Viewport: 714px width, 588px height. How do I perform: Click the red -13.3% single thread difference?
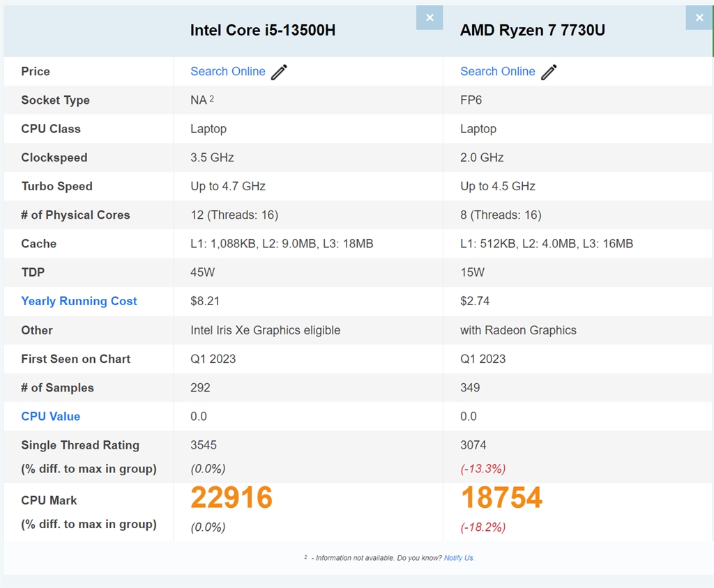[483, 468]
